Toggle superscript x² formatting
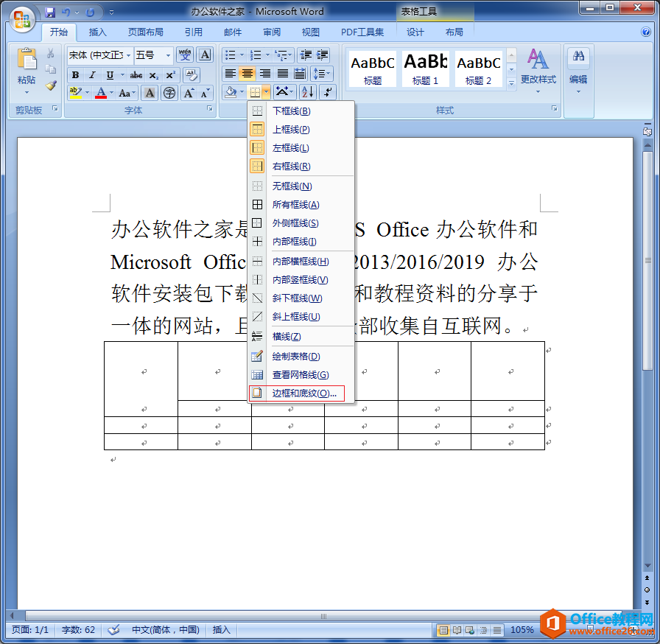 coord(170,75)
